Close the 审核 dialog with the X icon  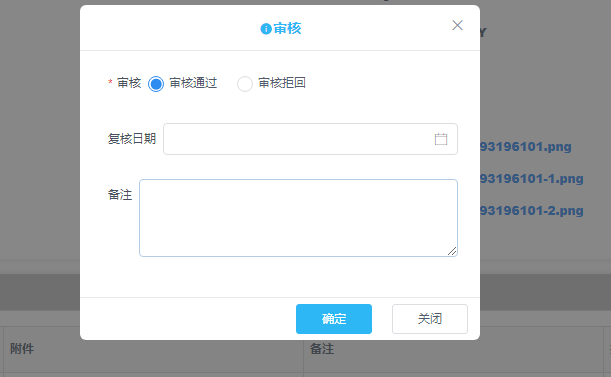tap(457, 25)
